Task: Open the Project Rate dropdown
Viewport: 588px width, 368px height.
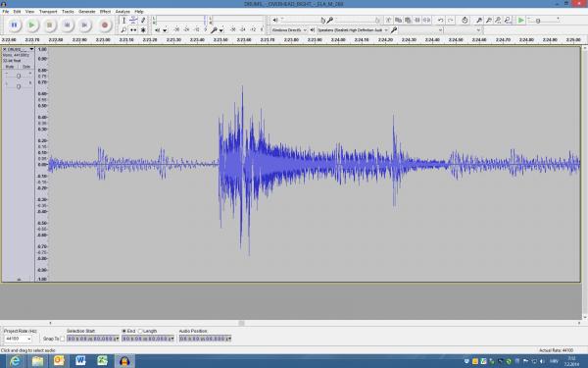Action: pyautogui.click(x=18, y=339)
